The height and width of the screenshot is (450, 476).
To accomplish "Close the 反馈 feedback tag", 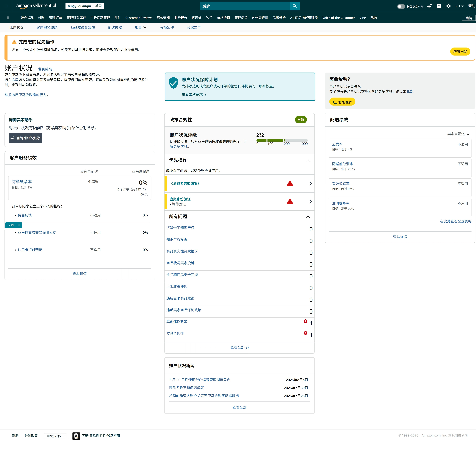I will pos(19,225).
